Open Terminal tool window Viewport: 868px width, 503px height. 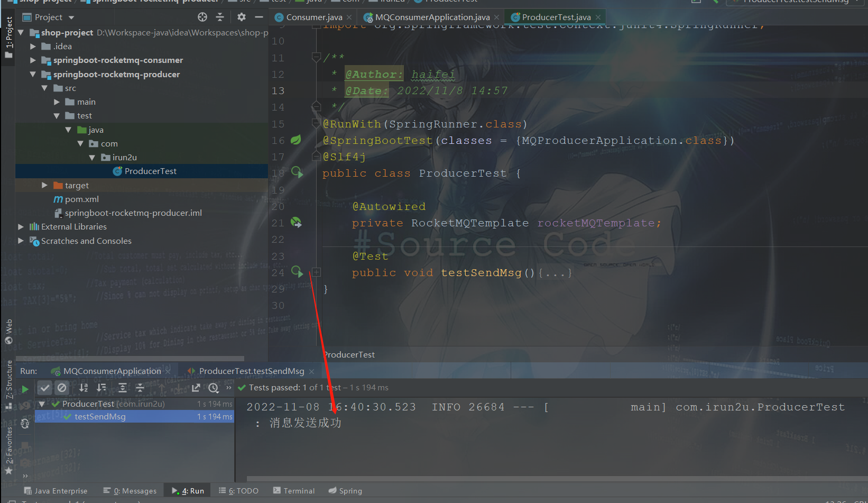point(294,491)
